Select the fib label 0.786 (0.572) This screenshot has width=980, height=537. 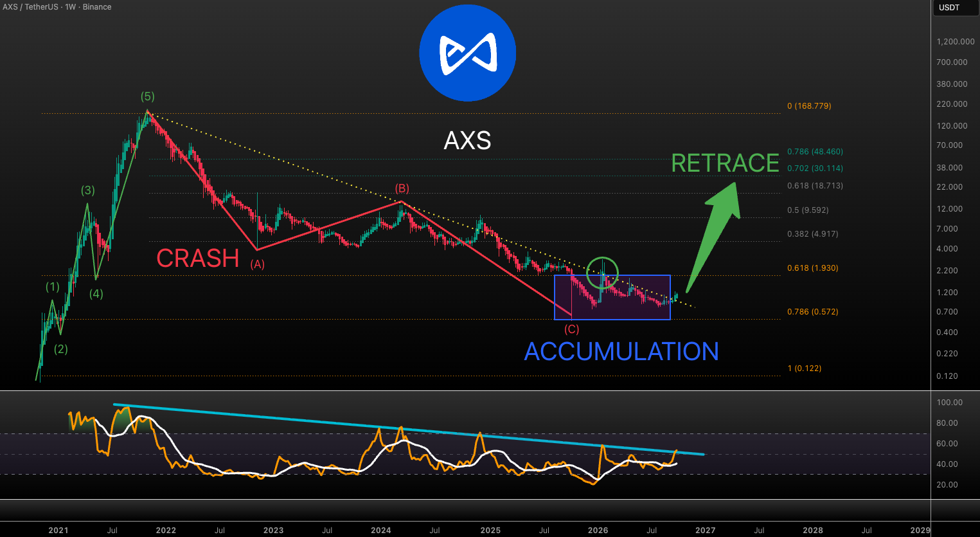coord(812,312)
